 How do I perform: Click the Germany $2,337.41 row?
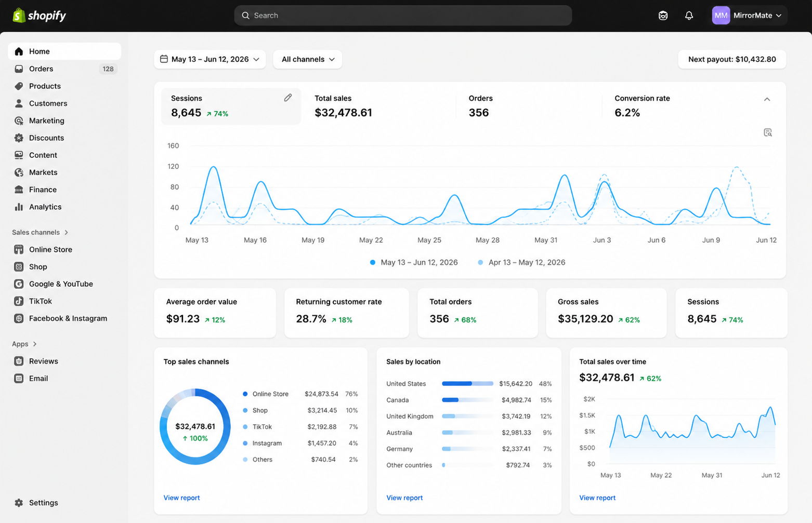pyautogui.click(x=469, y=449)
